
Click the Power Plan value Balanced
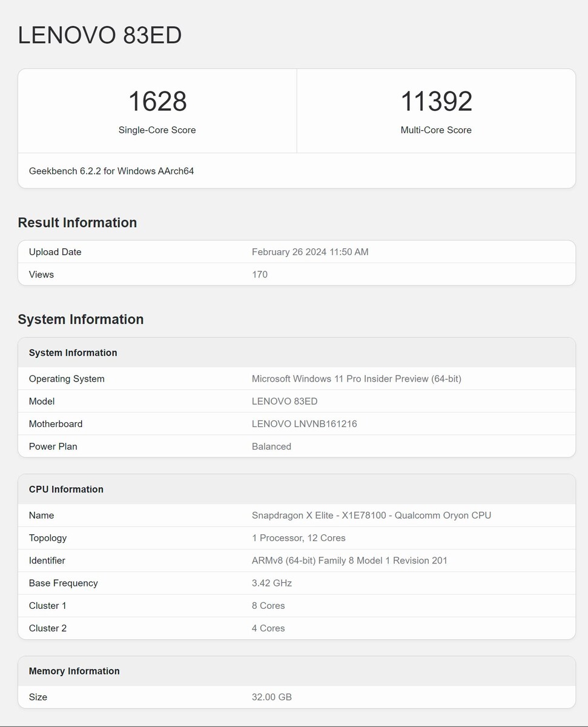click(x=271, y=446)
